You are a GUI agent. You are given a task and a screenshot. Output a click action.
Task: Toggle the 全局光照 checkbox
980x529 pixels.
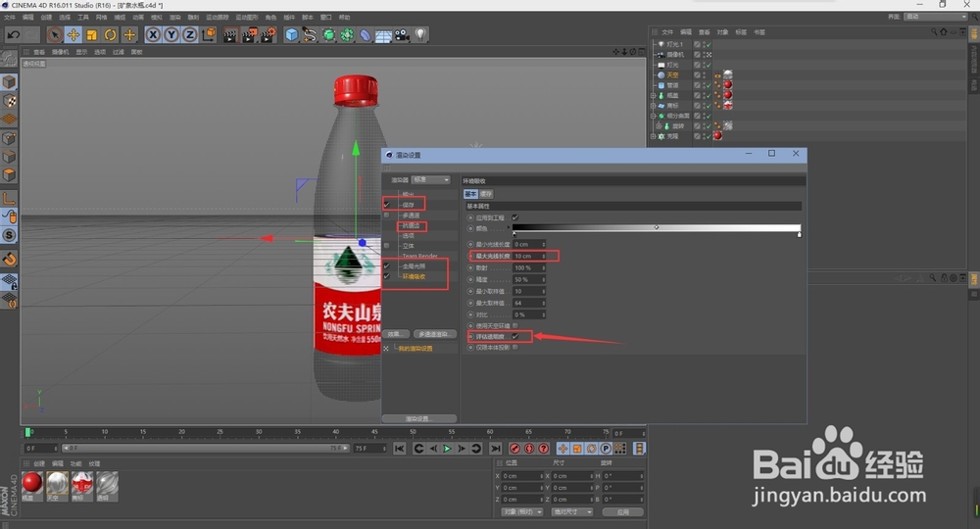coord(386,266)
